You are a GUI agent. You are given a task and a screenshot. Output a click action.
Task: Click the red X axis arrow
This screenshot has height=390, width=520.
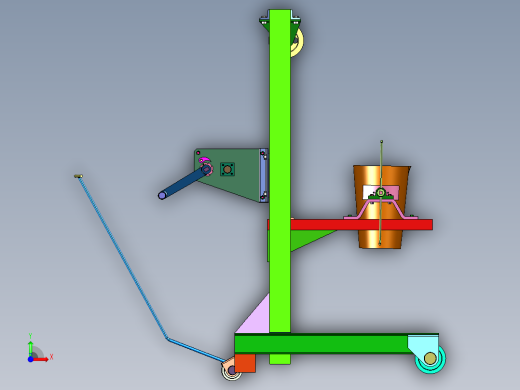tap(41, 359)
